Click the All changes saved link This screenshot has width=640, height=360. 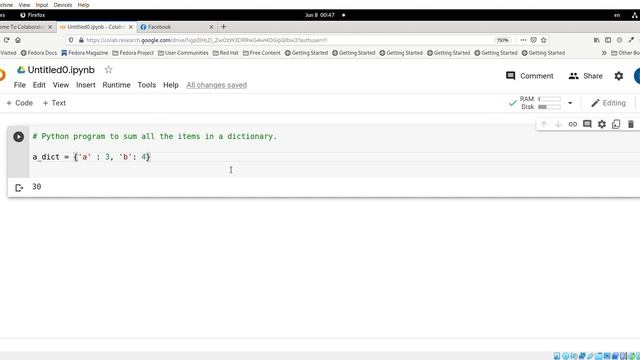[216, 85]
